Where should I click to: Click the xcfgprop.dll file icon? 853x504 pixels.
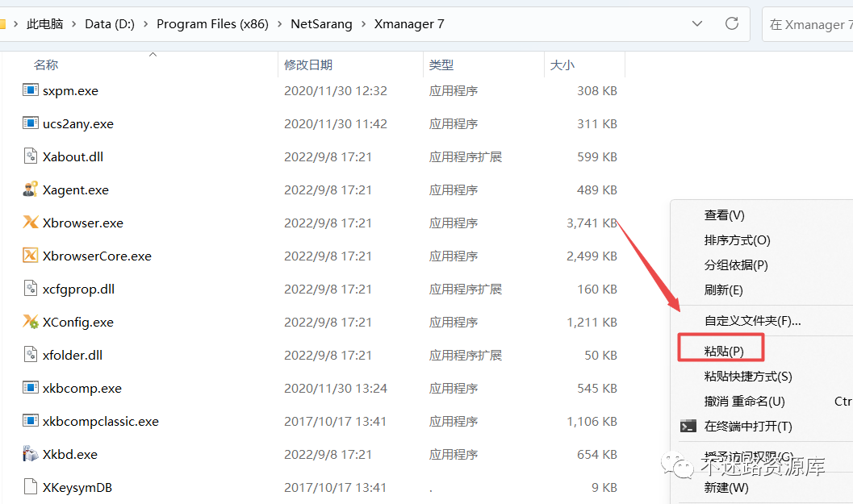point(31,288)
